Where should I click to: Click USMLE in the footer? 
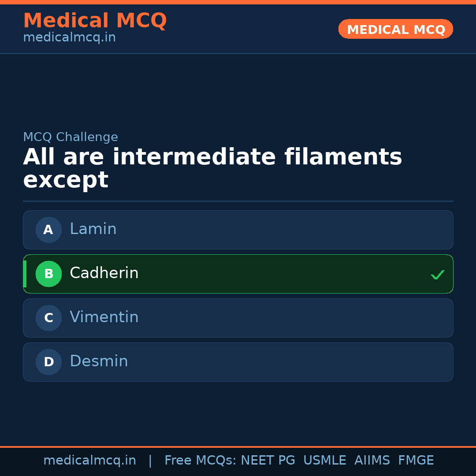click(324, 461)
